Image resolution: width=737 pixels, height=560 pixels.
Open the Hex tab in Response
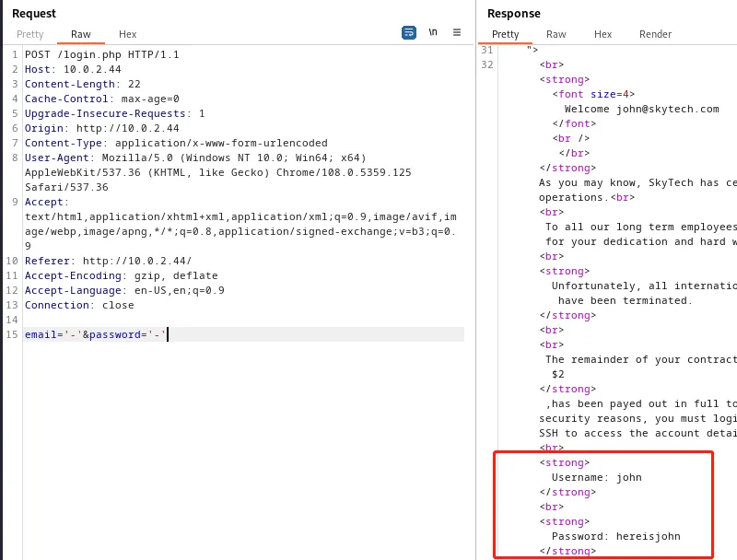[x=602, y=34]
